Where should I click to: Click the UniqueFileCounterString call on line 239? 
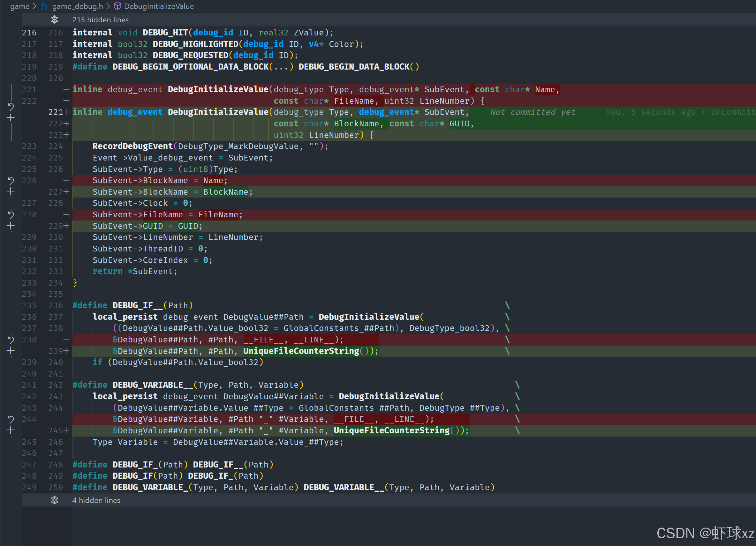pyautogui.click(x=301, y=351)
